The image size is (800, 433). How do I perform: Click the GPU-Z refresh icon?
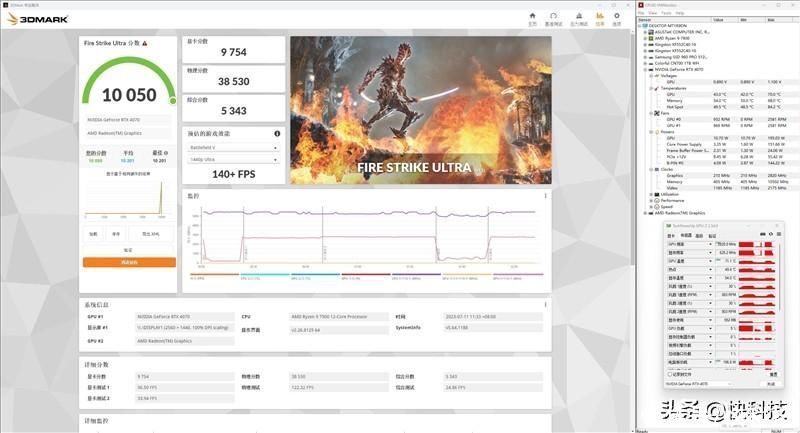point(771,234)
